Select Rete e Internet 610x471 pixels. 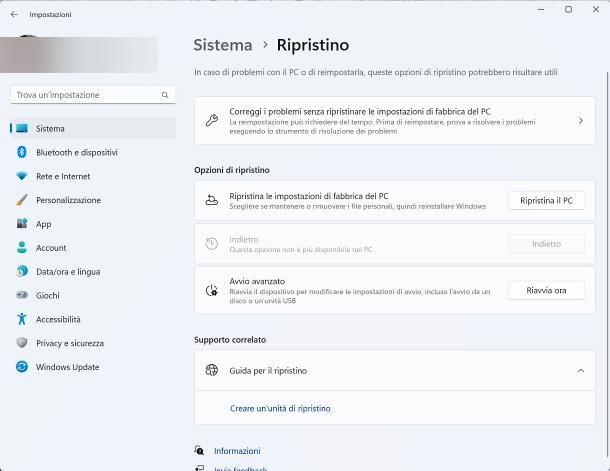click(93, 176)
